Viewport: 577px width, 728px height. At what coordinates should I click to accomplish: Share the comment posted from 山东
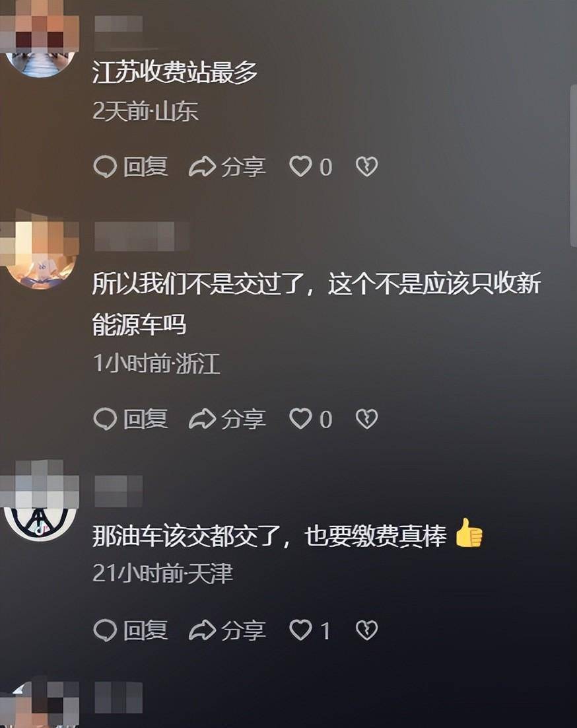227,166
